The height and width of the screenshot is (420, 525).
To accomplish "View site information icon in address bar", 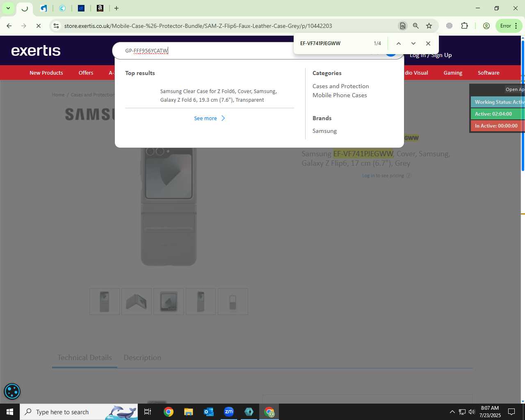I will (56, 26).
